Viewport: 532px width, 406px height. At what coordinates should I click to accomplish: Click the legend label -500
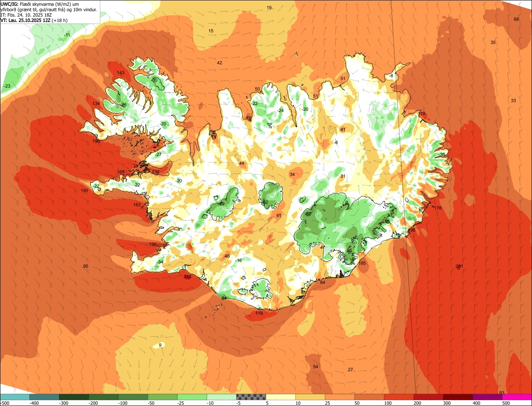tap(5, 403)
